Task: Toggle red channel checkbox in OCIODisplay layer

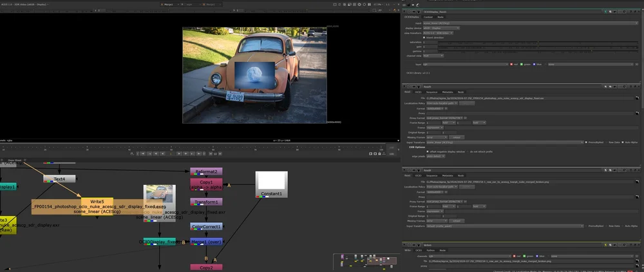Action: click(511, 64)
